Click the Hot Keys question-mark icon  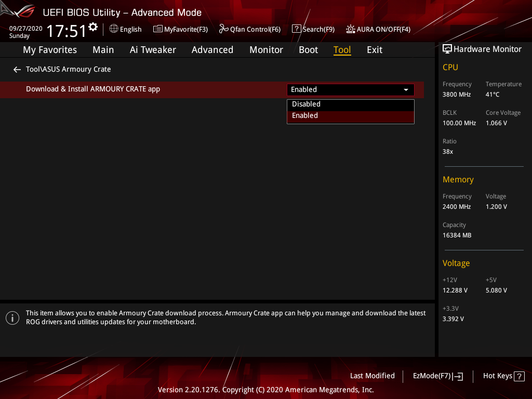coord(519,376)
